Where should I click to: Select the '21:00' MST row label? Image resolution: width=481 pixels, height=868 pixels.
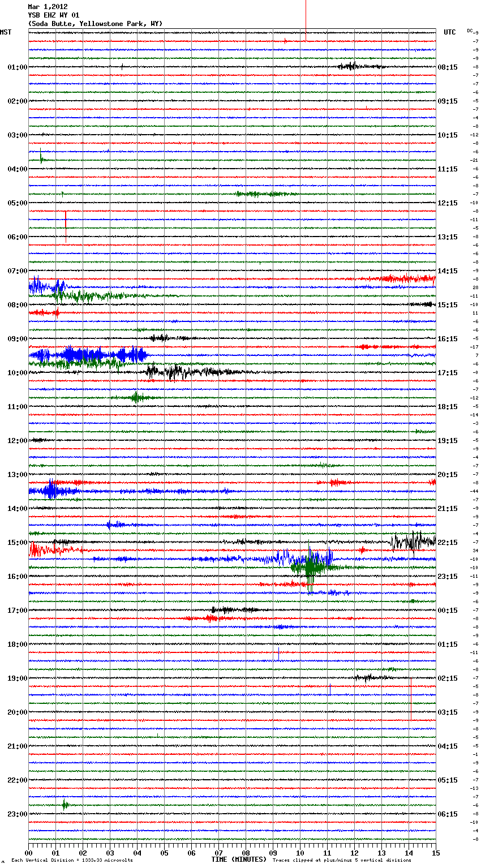pos(18,746)
